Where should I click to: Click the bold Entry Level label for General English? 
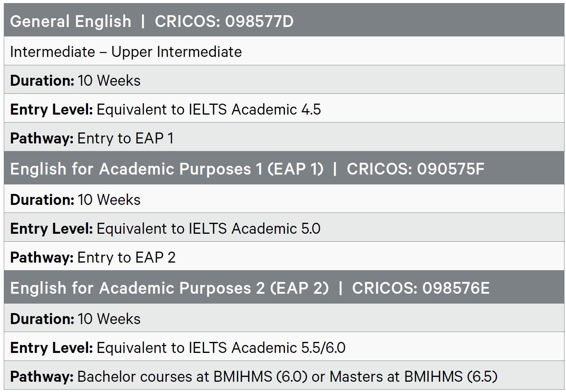click(x=52, y=110)
